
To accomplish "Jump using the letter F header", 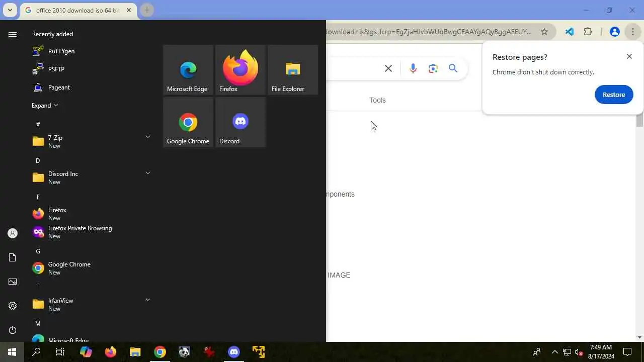I will point(38,197).
